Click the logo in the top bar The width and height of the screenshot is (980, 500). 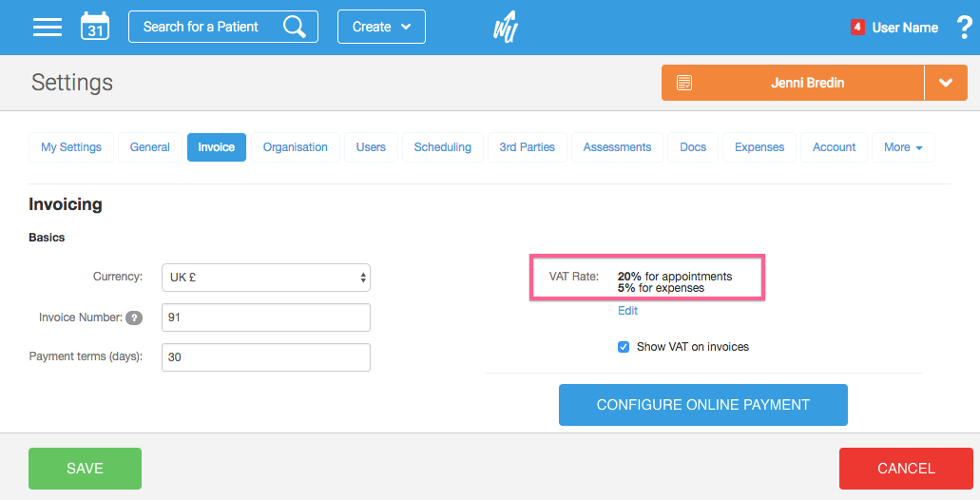(x=505, y=27)
